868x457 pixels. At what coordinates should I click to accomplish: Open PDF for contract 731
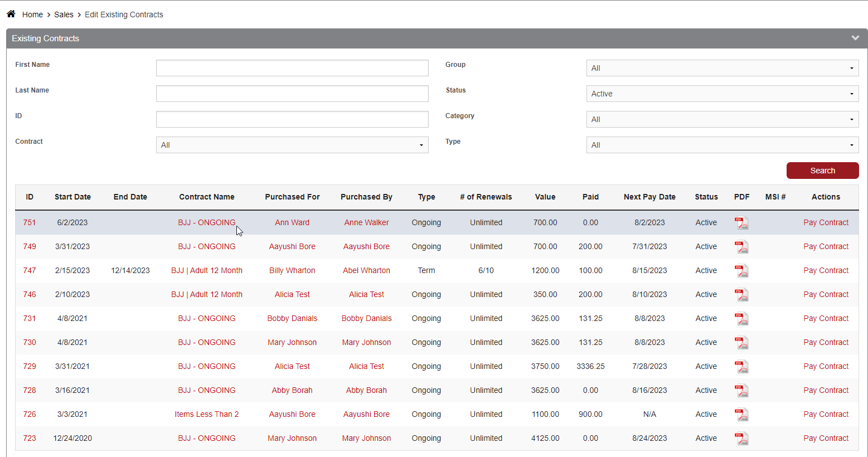(x=741, y=319)
